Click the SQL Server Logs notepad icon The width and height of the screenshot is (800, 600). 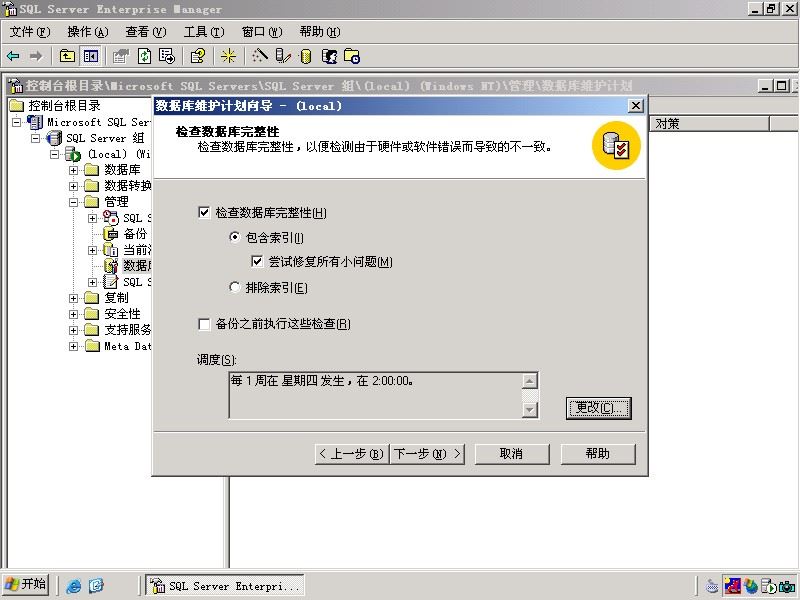click(111, 282)
